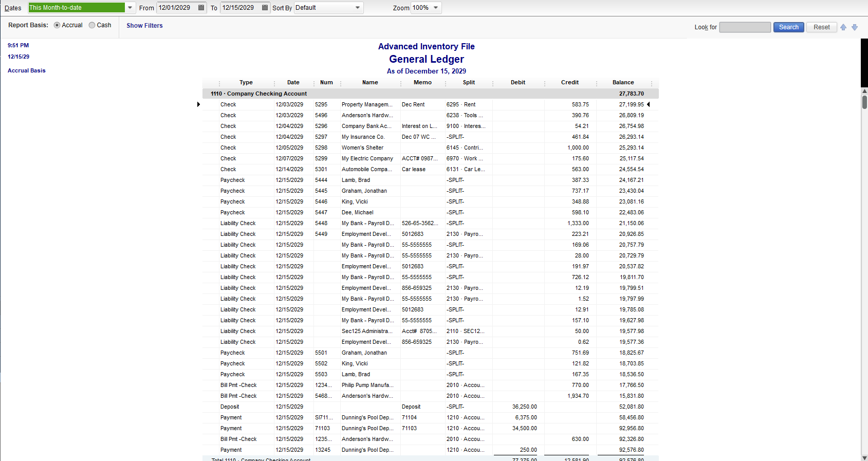
Task: Click General Ledger report title
Action: tap(427, 59)
